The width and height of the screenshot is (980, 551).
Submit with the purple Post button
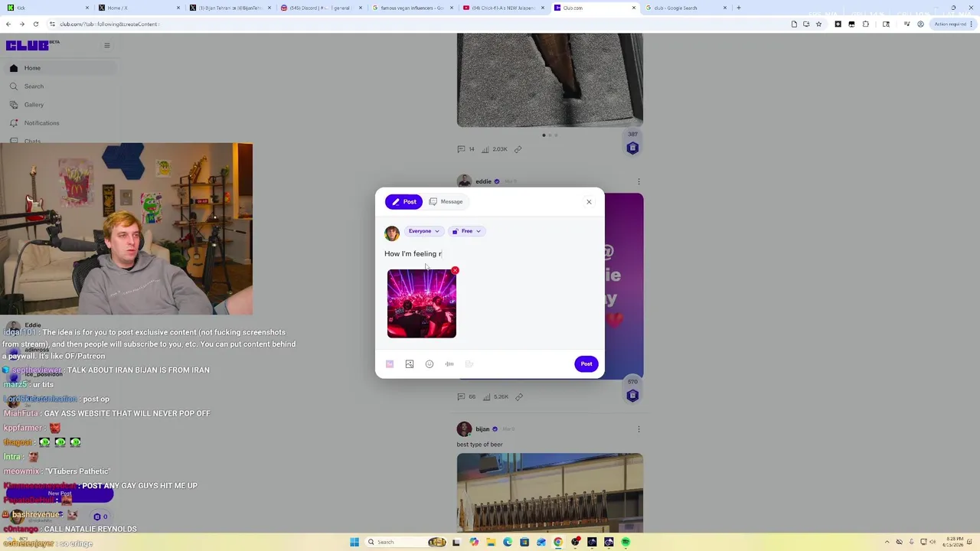coord(586,364)
